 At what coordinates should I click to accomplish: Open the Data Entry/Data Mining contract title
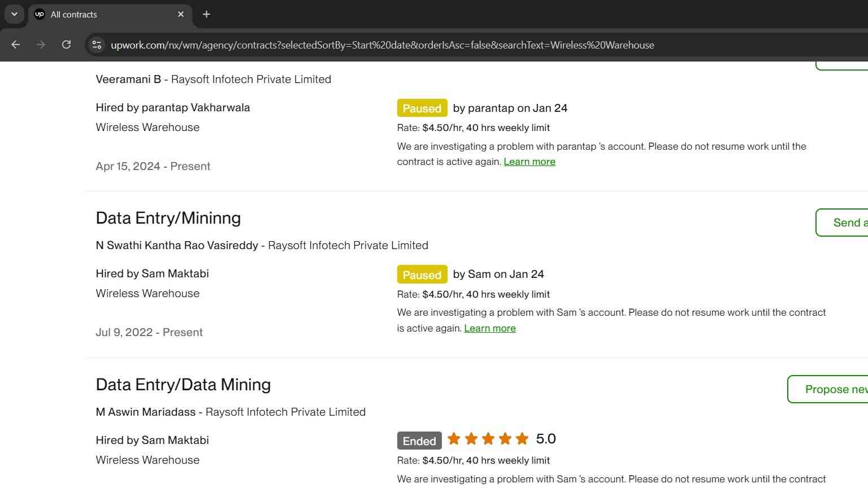[x=183, y=385]
